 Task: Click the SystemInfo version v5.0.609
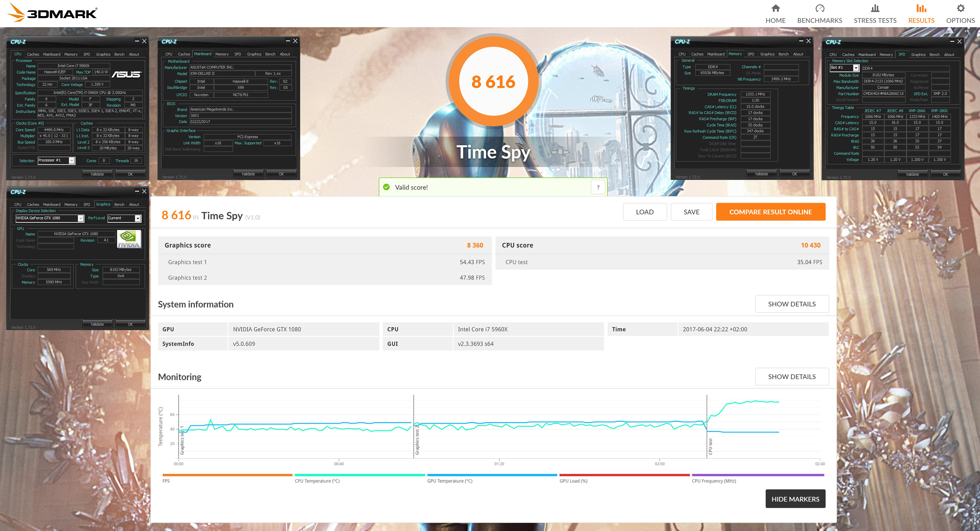point(244,344)
